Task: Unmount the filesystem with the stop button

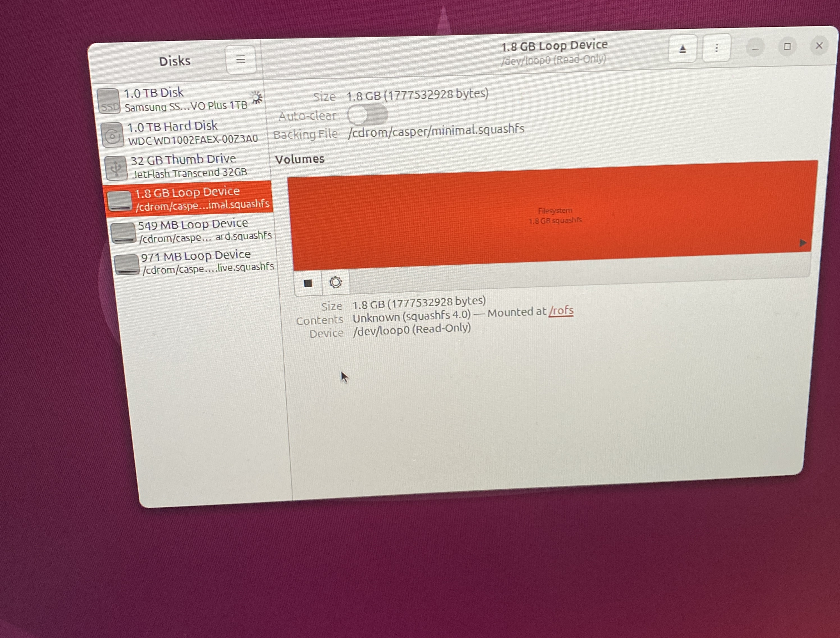Action: (x=308, y=283)
